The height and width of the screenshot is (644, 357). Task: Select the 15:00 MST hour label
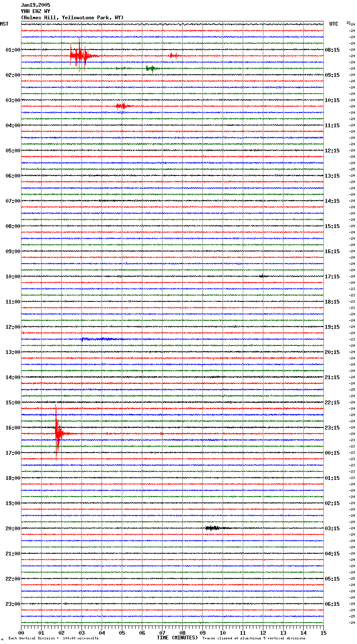[x=13, y=403]
